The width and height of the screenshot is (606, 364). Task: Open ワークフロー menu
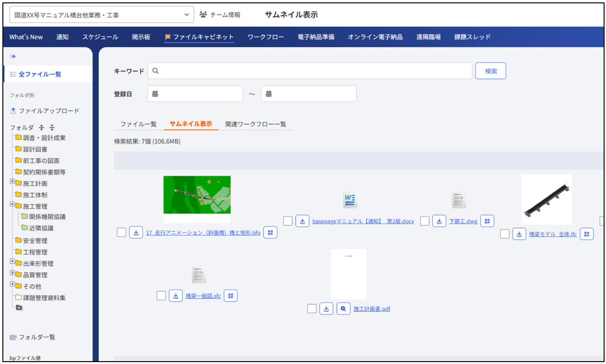tap(266, 37)
